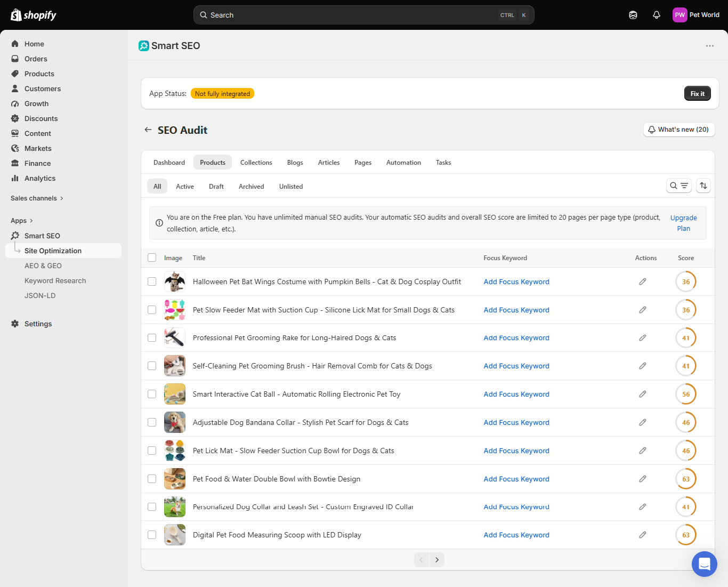Open Analytics in the sidebar
The width and height of the screenshot is (728, 587).
coord(40,178)
